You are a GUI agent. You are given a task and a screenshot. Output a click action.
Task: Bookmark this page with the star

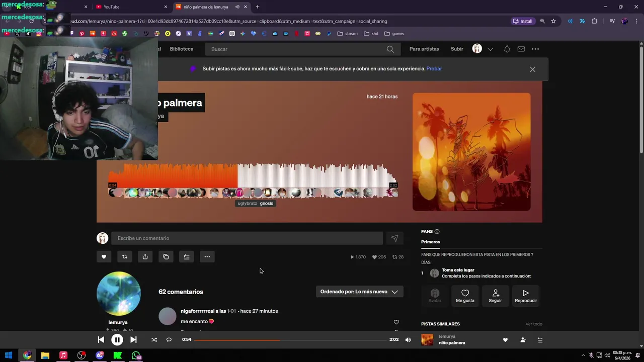[553, 21]
